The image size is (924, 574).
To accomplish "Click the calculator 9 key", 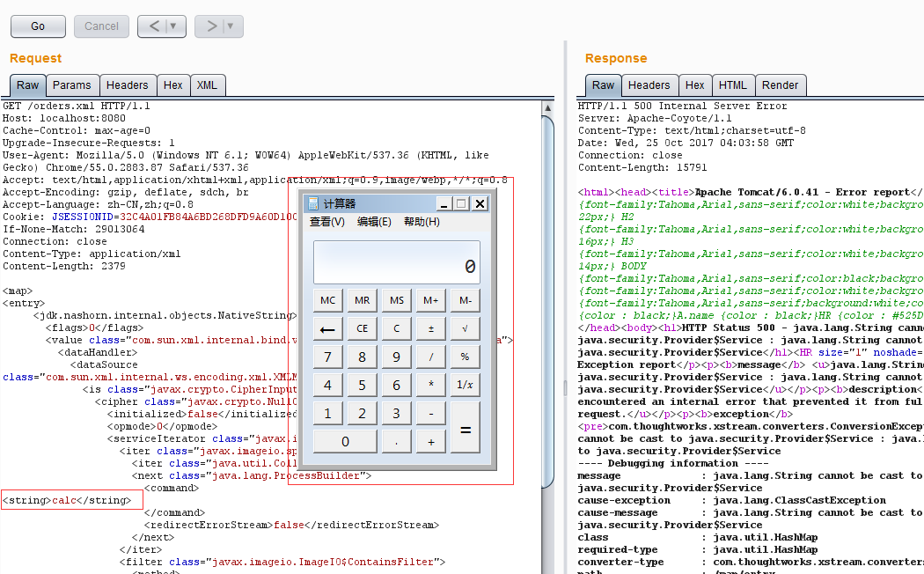I will click(397, 357).
